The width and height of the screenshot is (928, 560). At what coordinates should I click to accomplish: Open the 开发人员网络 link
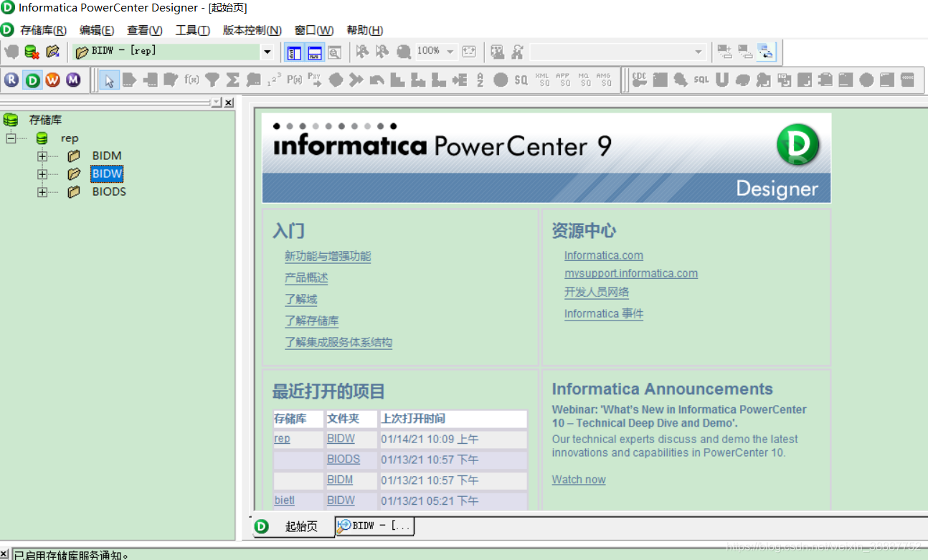click(597, 292)
